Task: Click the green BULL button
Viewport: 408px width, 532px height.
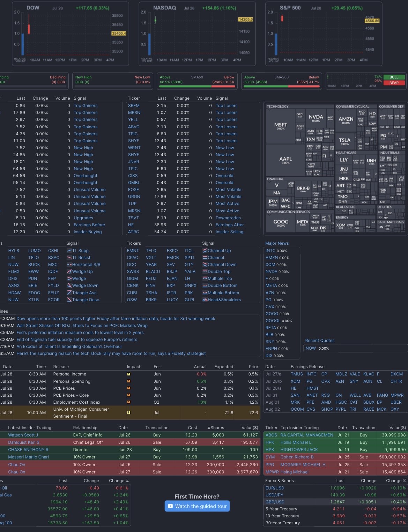Action: coord(394,77)
